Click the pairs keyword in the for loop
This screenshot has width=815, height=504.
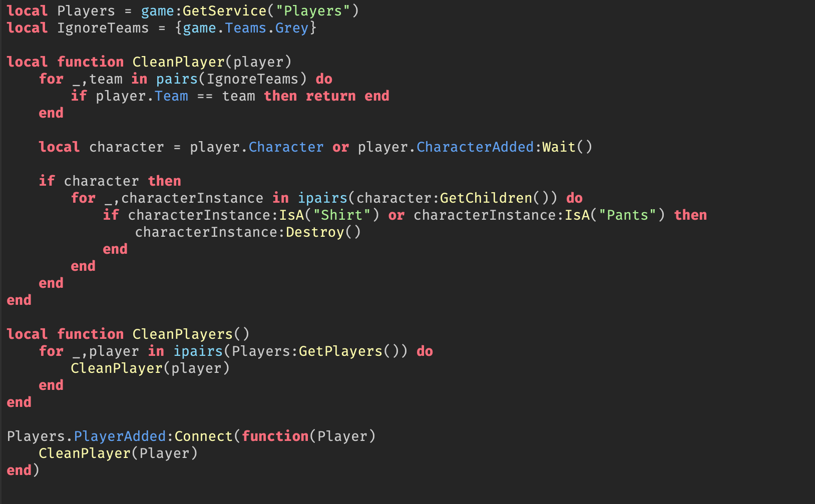coord(176,79)
